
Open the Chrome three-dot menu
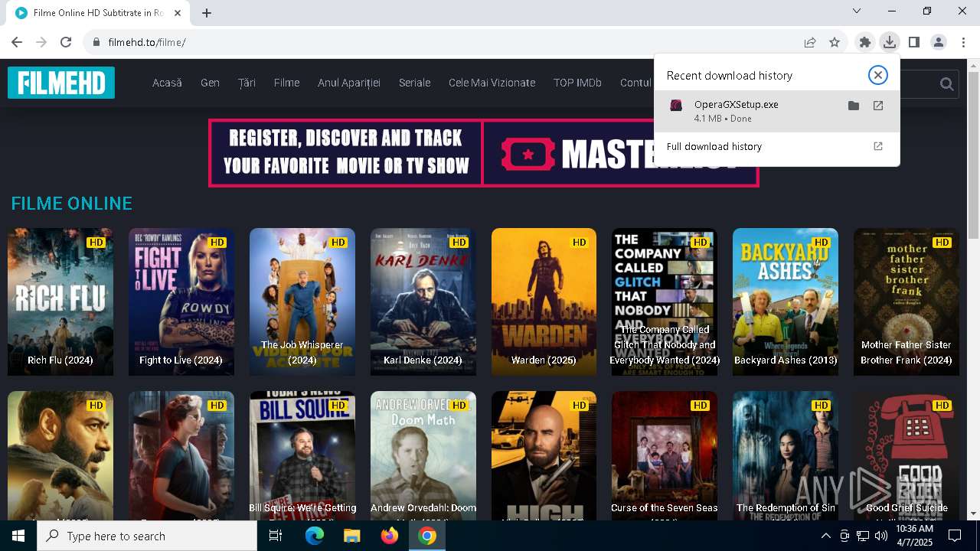tap(963, 42)
